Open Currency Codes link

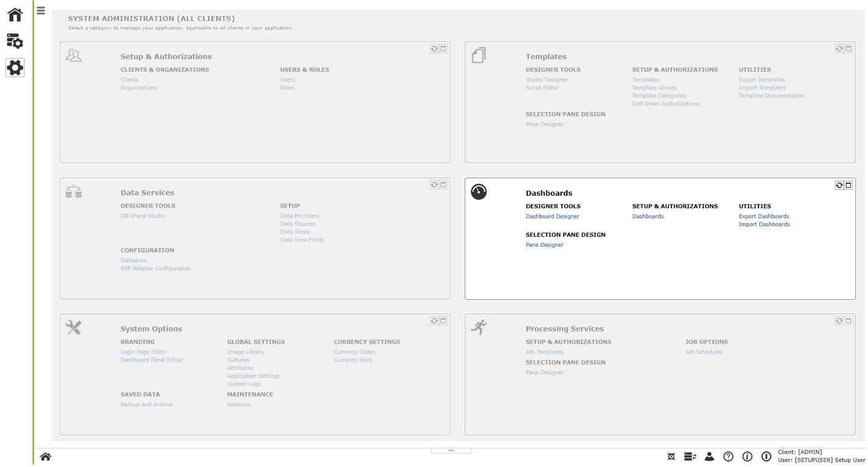(354, 352)
